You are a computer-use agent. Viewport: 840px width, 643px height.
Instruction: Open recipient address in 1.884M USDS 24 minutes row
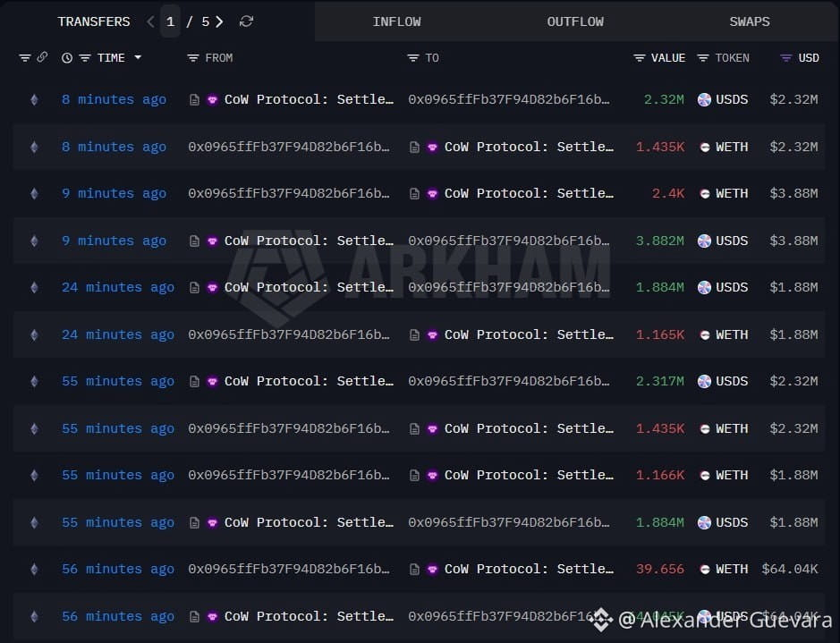(509, 287)
